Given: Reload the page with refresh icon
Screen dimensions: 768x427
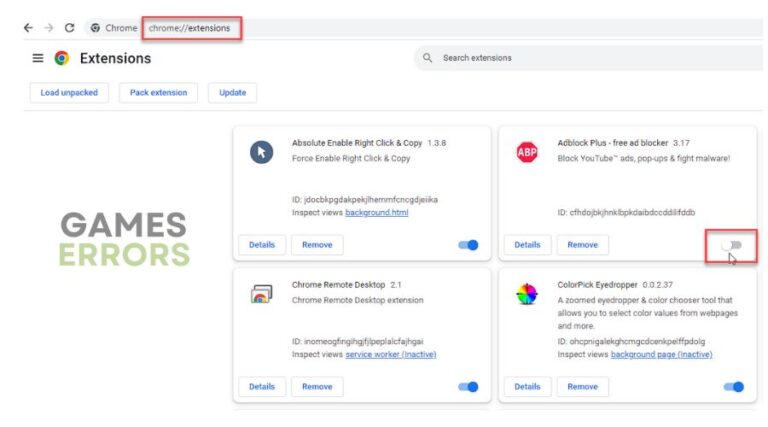Looking at the screenshot, I should [x=69, y=28].
